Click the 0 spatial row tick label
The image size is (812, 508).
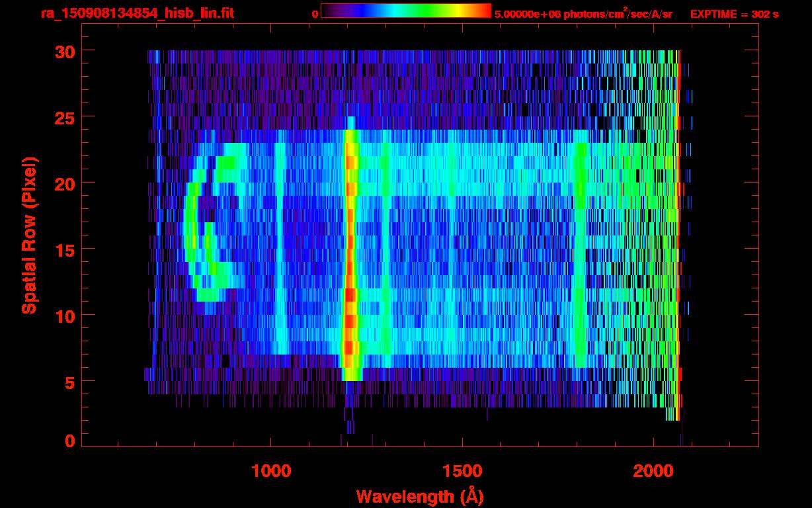[70, 441]
